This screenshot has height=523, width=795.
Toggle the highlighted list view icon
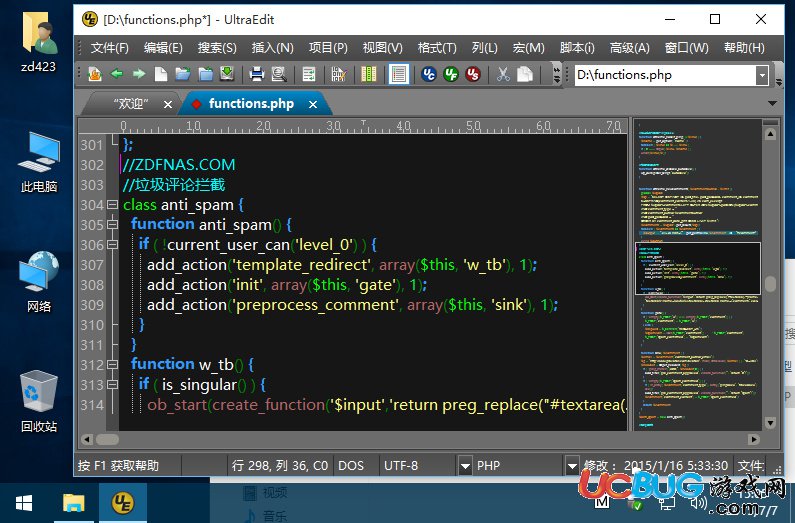pos(399,74)
